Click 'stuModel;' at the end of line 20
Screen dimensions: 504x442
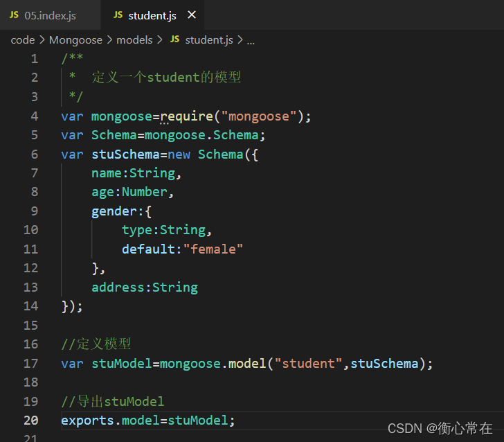pos(201,421)
